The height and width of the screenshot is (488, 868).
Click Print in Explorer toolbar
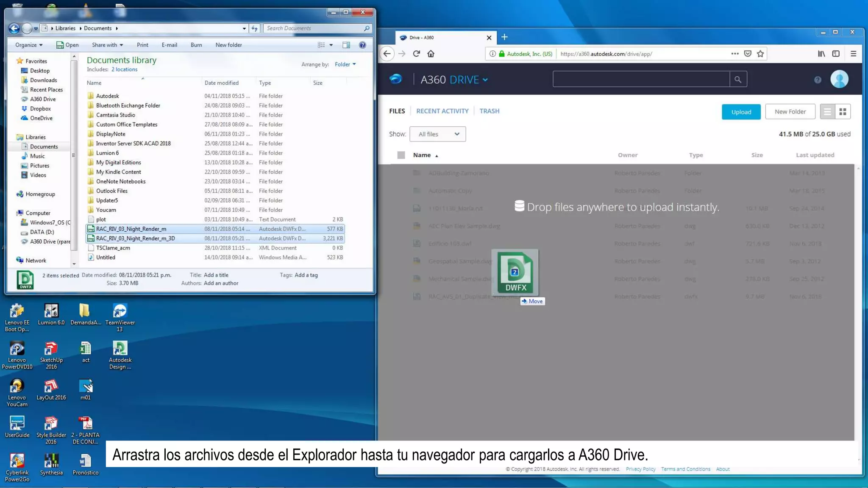tap(142, 45)
